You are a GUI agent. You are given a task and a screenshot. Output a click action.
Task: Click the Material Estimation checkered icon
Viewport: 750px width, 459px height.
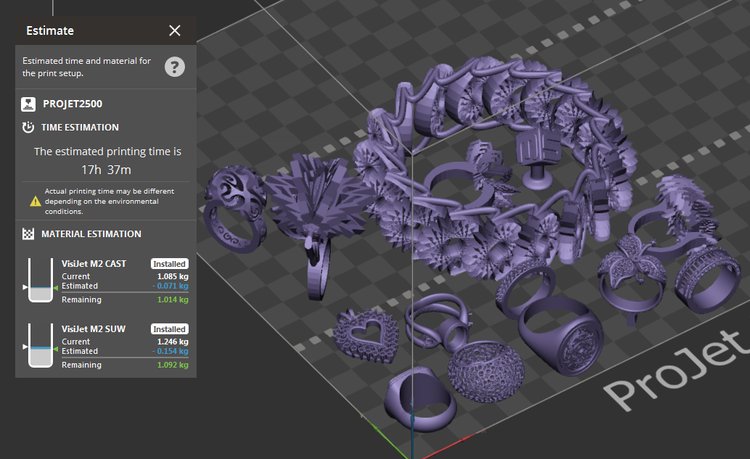(28, 234)
